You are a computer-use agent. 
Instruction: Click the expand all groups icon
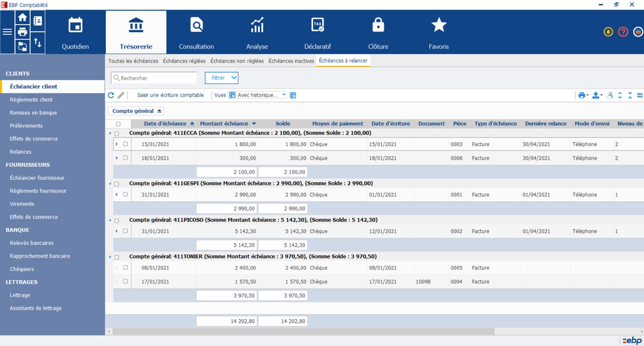(x=620, y=95)
